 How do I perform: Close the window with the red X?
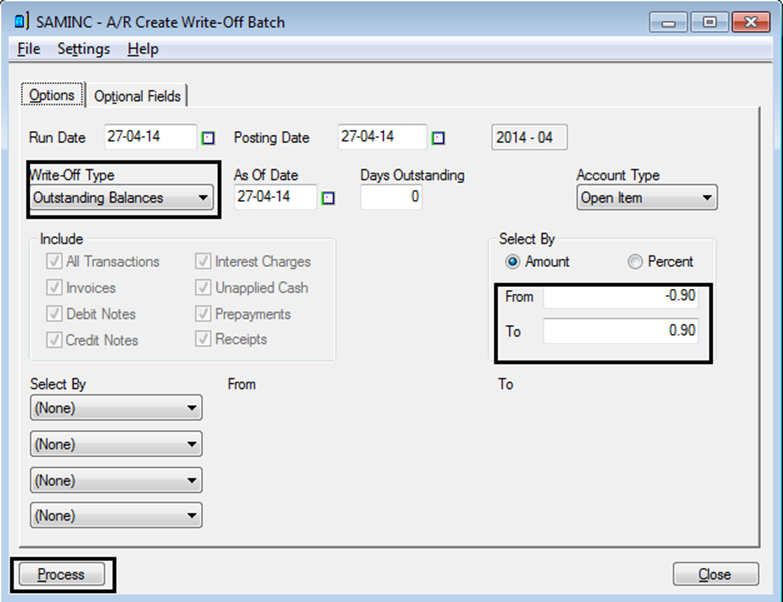coord(751,22)
